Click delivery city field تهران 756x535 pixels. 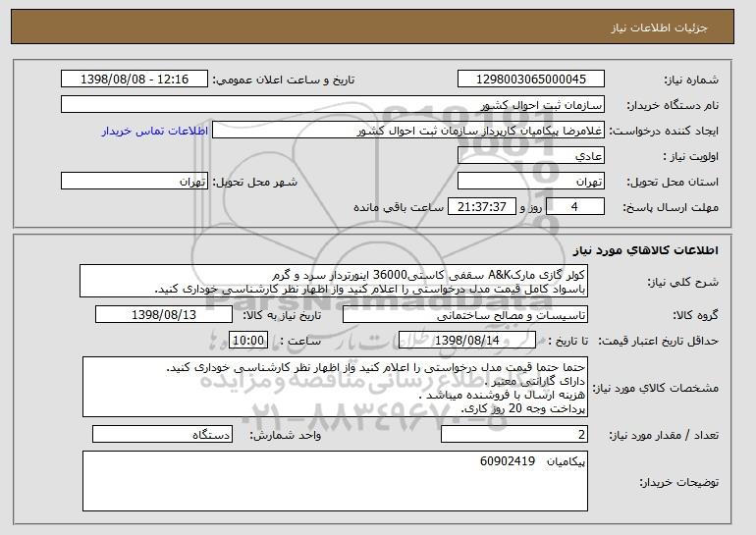(x=135, y=182)
